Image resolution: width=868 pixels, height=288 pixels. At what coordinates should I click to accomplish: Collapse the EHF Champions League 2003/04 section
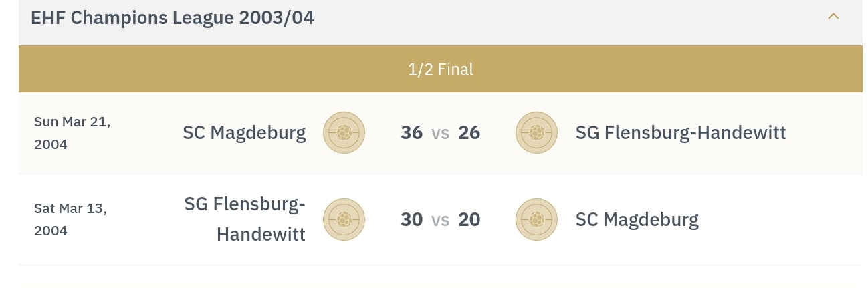[x=833, y=17]
